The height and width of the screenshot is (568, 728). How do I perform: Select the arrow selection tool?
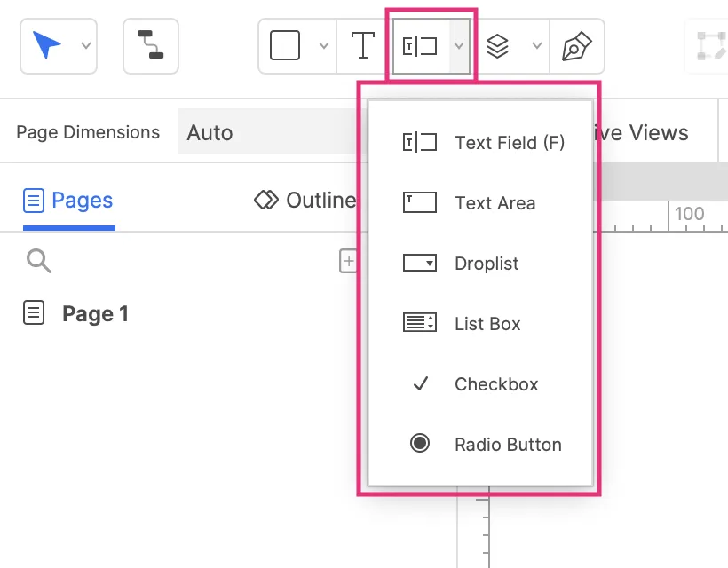47,45
